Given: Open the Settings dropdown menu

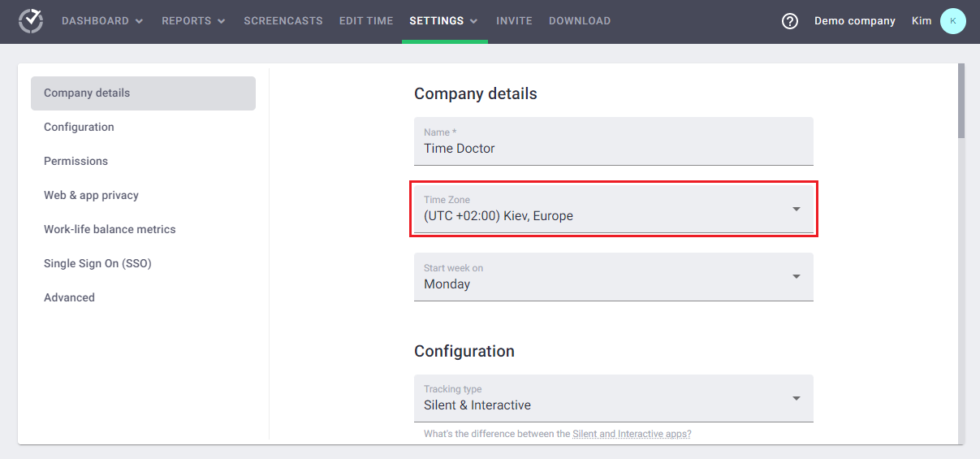Looking at the screenshot, I should click(x=443, y=21).
